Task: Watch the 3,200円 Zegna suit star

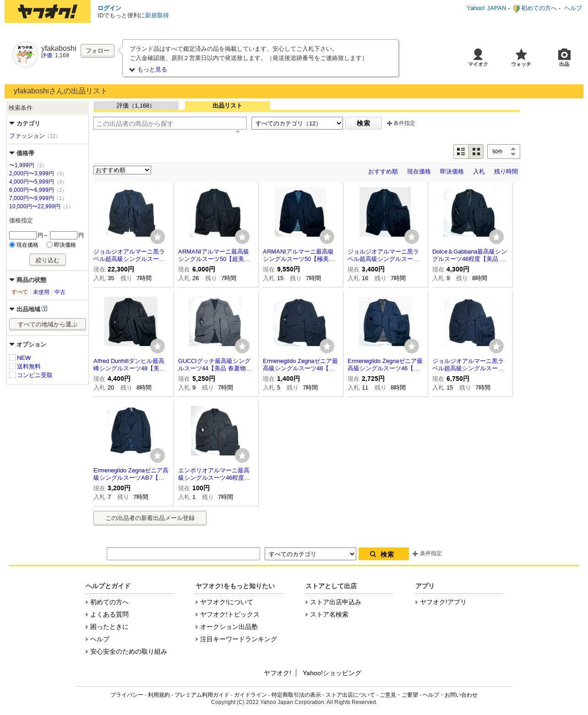Action: 158,455
